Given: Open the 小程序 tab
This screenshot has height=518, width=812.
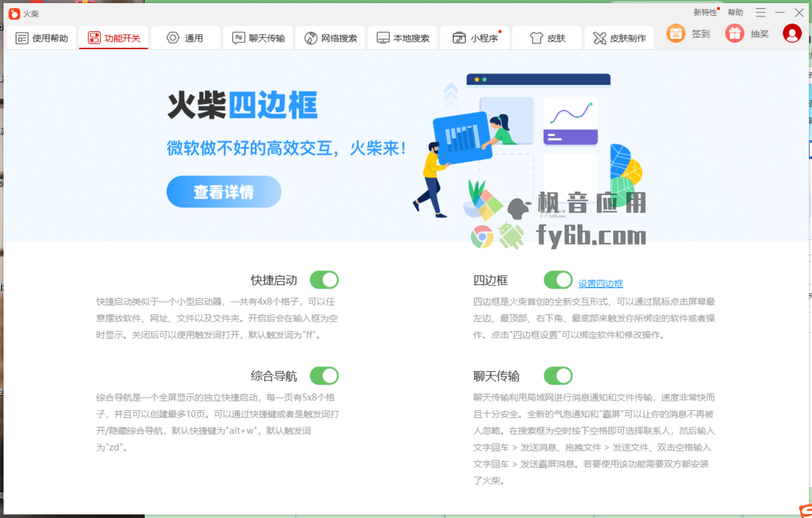Looking at the screenshot, I should coord(475,38).
